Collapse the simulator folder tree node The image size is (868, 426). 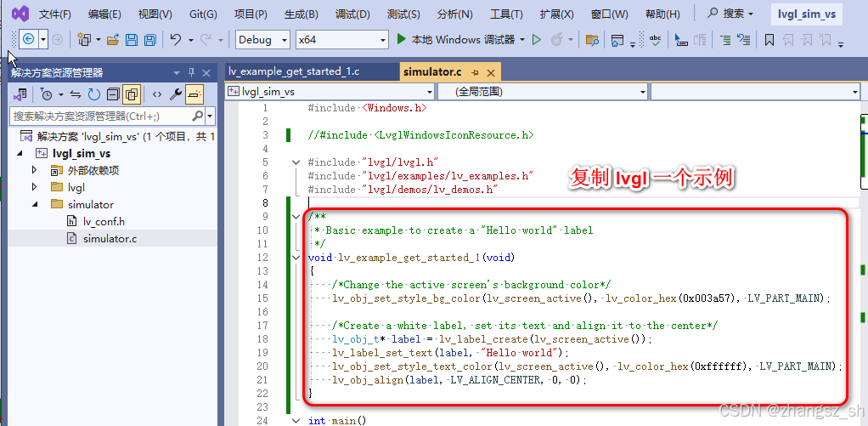[x=34, y=204]
